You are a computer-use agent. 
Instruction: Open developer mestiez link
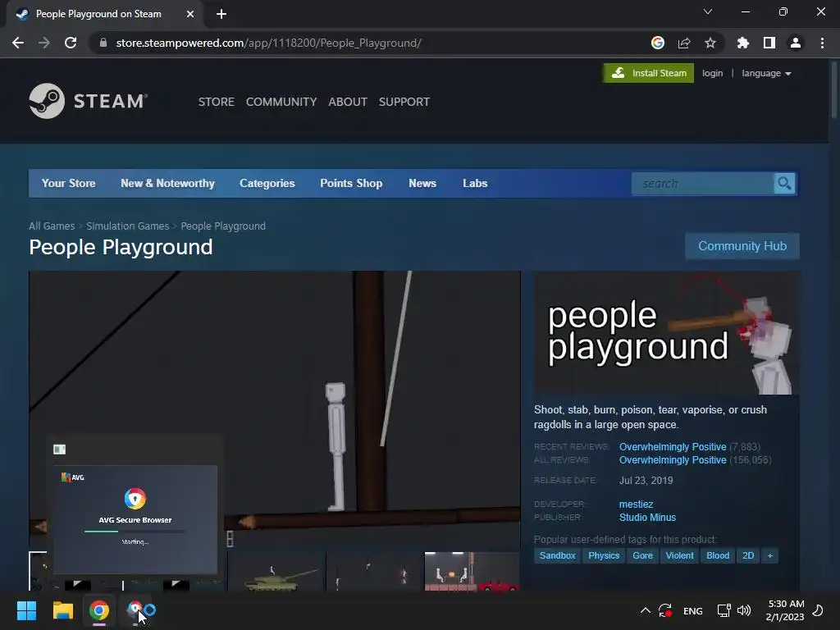pyautogui.click(x=636, y=504)
